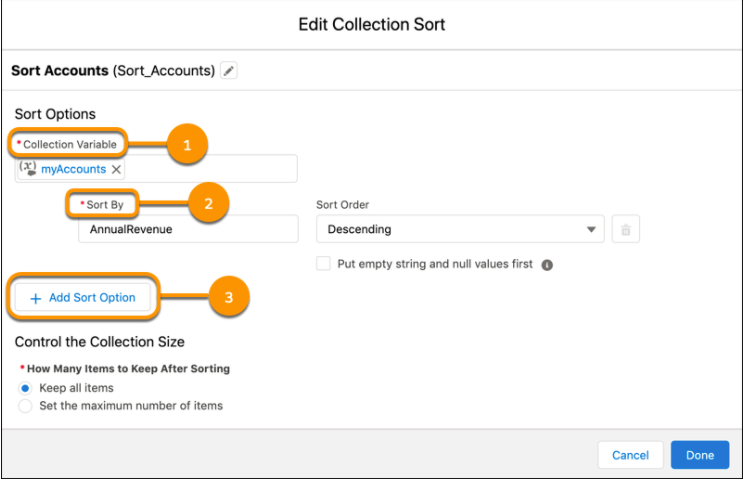This screenshot has width=743, height=479.
Task: Click the trash delete icon for sort option
Action: point(625,229)
